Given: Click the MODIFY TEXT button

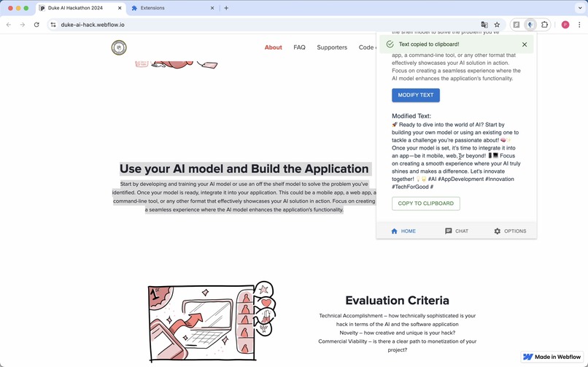Looking at the screenshot, I should 416,96.
